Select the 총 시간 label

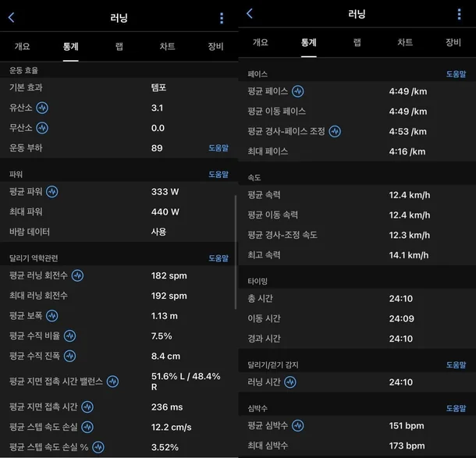coord(260,298)
